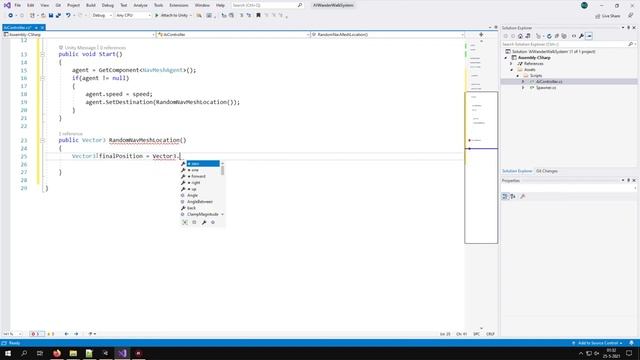Screen dimensions: 640x360
Task: Collapse the if(agent != null) block
Action: pos(42,78)
